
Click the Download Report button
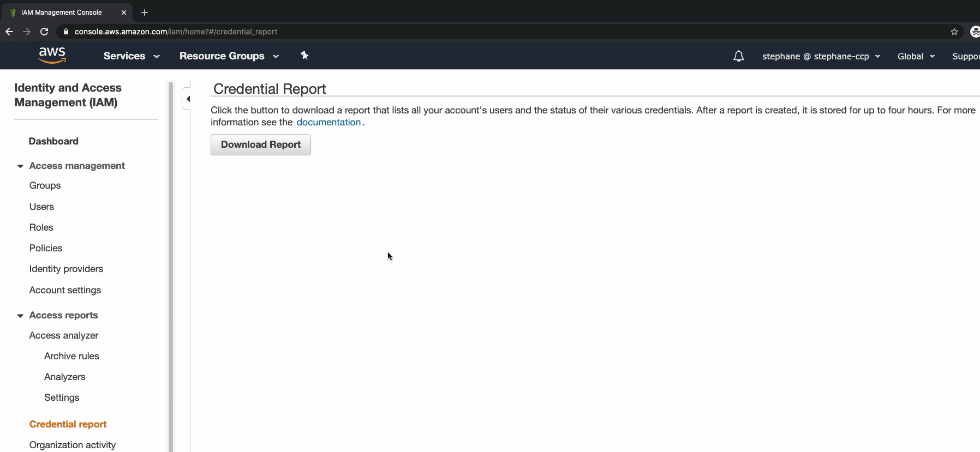tap(261, 144)
